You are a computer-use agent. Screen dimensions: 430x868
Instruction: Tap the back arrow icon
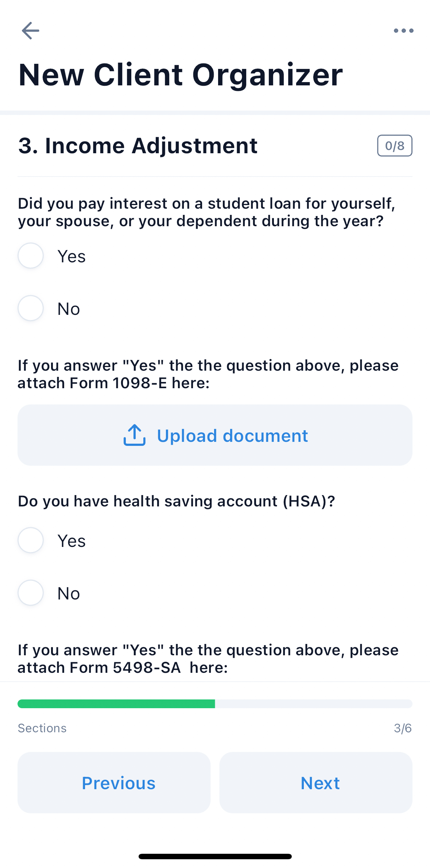point(31,31)
